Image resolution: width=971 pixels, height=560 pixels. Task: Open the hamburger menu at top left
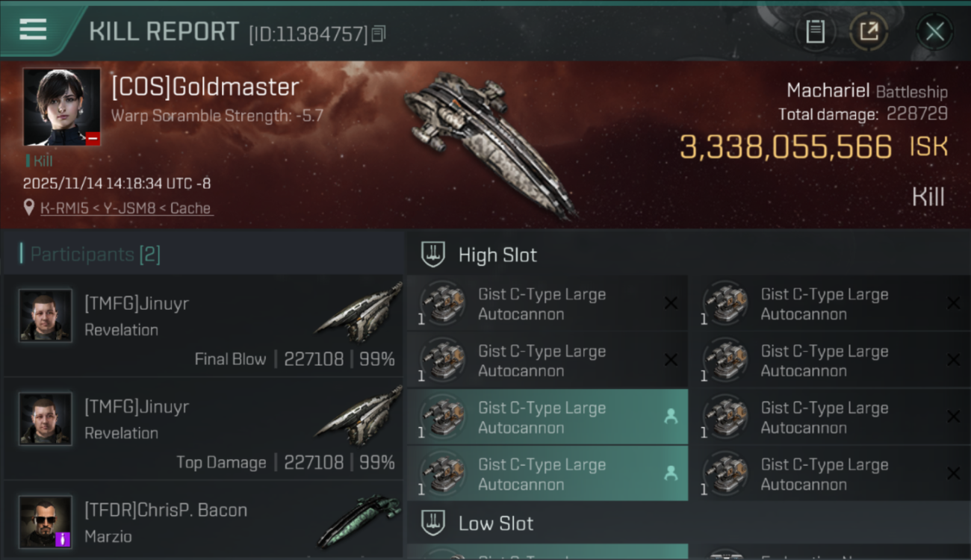click(34, 30)
